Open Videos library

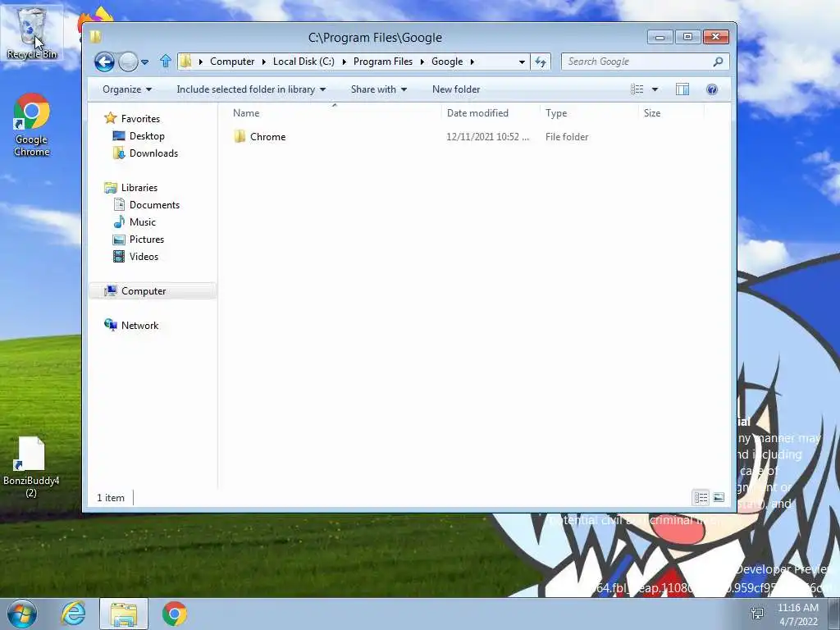coord(144,257)
